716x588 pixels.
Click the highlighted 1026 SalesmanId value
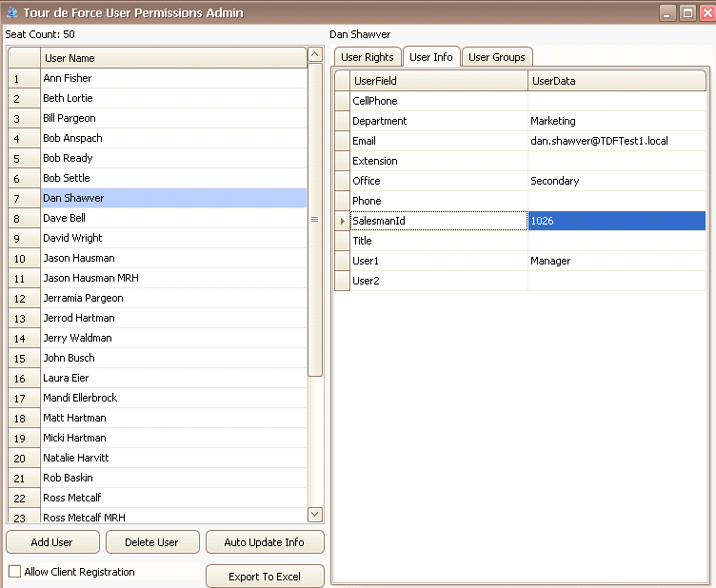coord(617,221)
